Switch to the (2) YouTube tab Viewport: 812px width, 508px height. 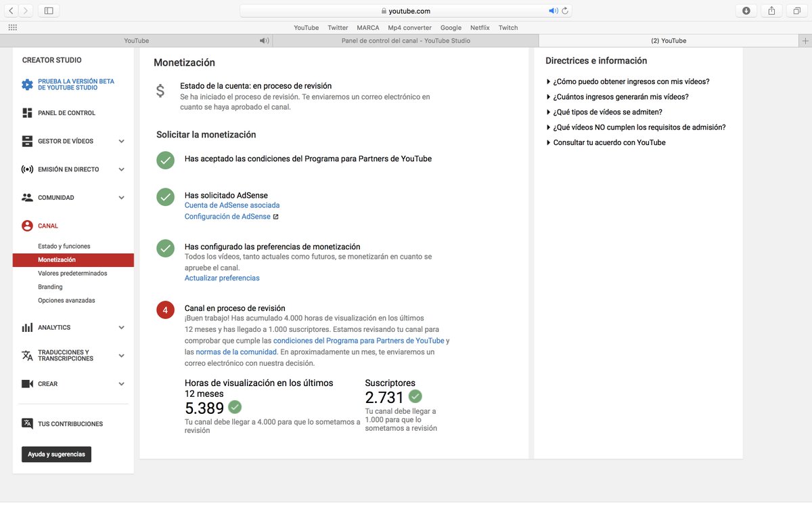[669, 41]
